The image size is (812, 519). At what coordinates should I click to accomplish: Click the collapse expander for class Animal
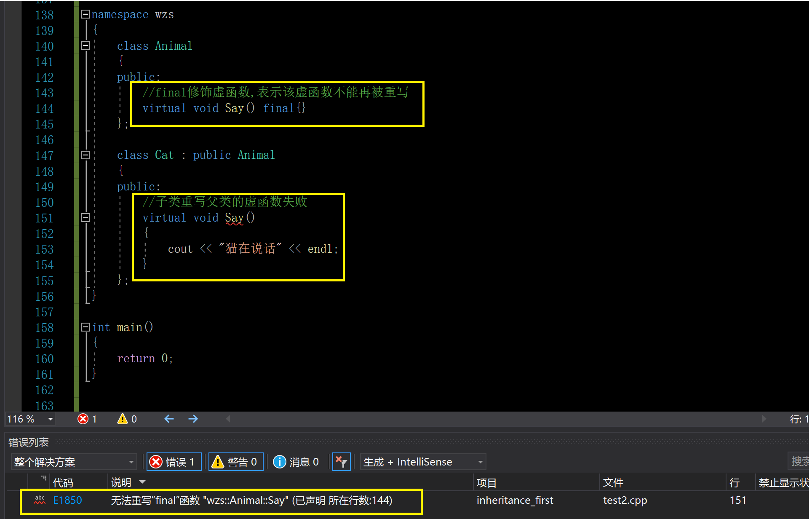tap(85, 45)
